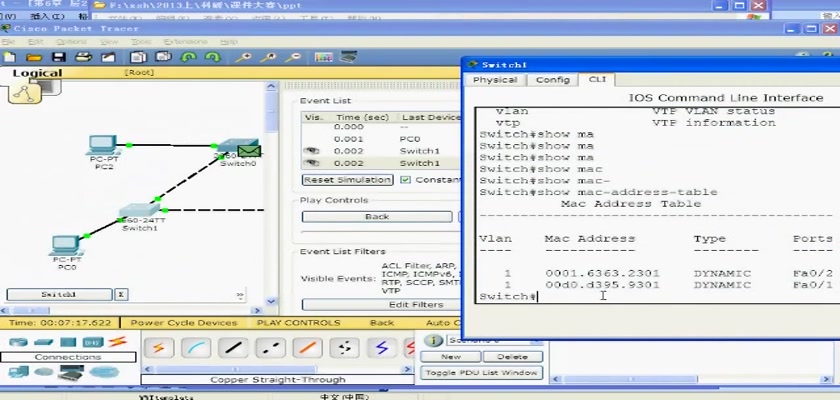840x400 pixels.
Task: Open the Options menu
Action: (x=71, y=42)
